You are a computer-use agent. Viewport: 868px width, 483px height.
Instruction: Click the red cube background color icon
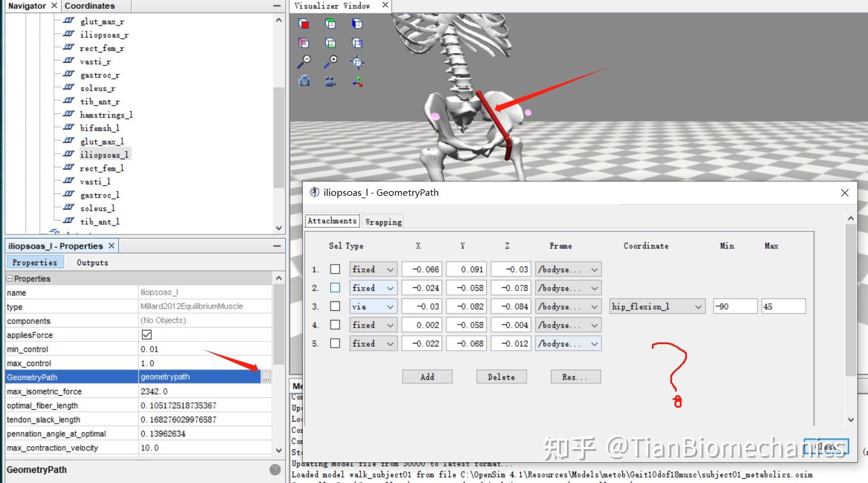[x=303, y=24]
